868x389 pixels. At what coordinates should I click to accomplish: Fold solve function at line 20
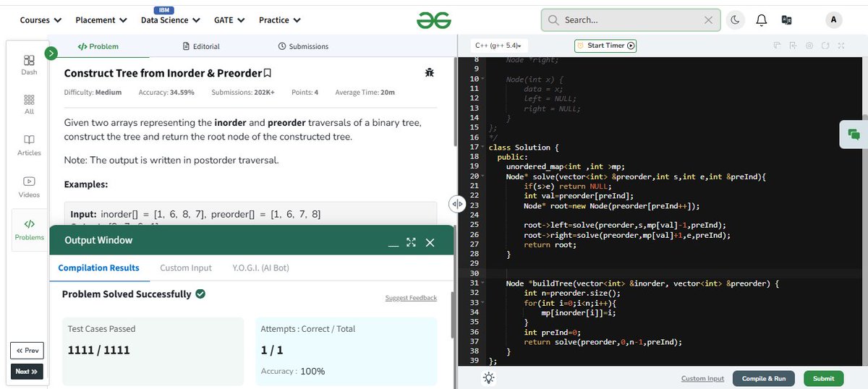pos(483,176)
